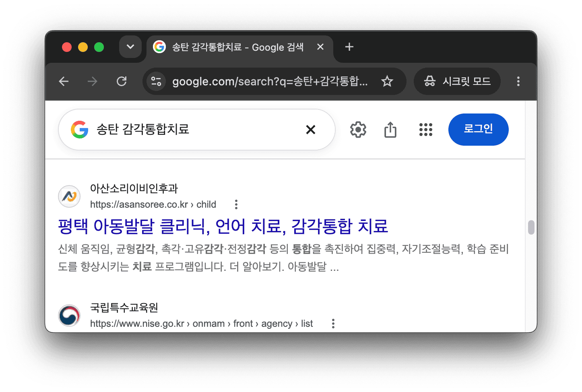Open 평택 아동발달 클리닉 result link
582x392 pixels.
(x=223, y=226)
